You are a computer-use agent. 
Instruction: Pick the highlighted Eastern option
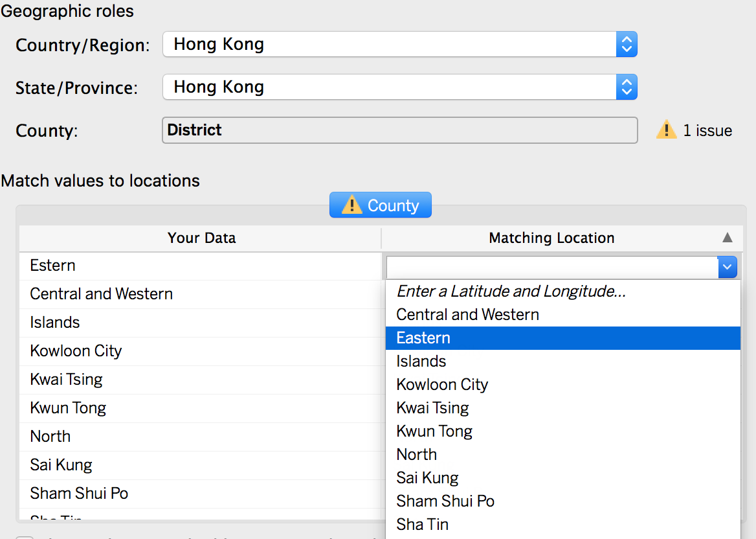pos(423,338)
